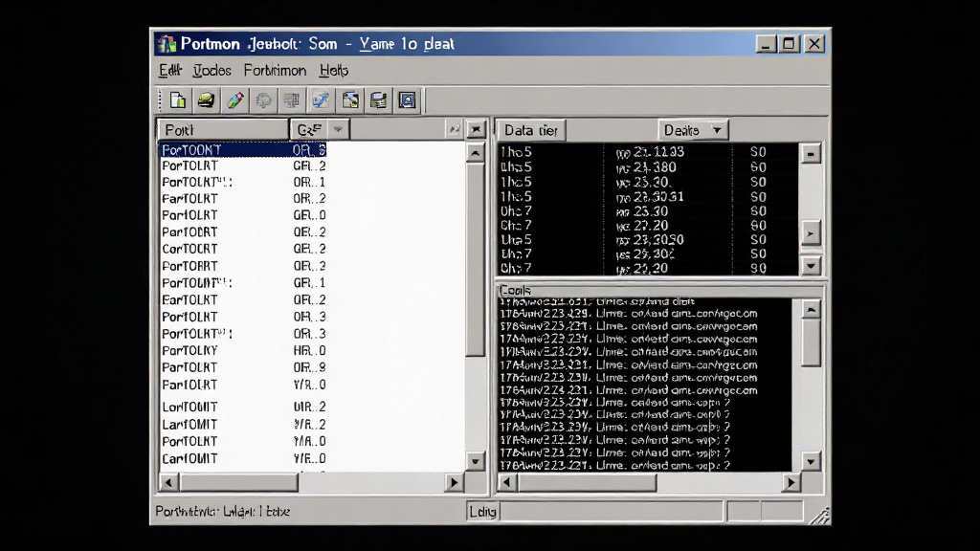
Task: Click the right arrow of the Cools log horizontal scrollbar
Action: click(x=791, y=482)
